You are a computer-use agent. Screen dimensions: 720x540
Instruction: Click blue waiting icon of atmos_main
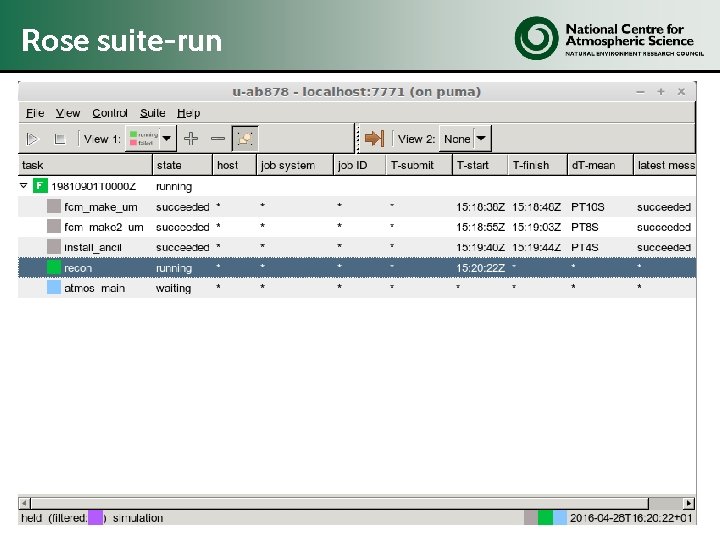(x=54, y=287)
